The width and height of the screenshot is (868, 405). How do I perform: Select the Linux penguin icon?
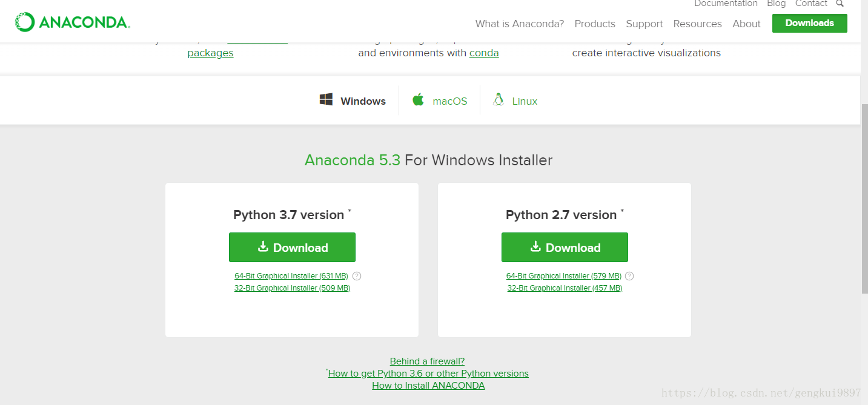[499, 99]
